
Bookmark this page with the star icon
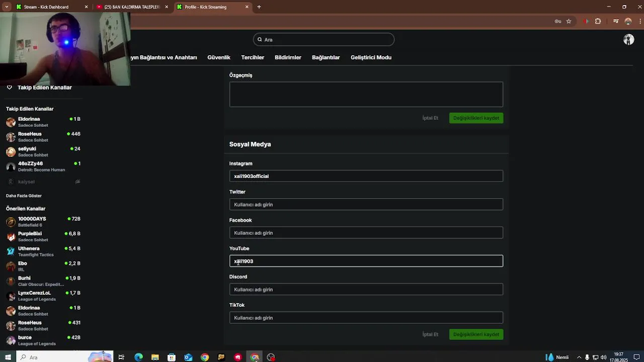[569, 21]
